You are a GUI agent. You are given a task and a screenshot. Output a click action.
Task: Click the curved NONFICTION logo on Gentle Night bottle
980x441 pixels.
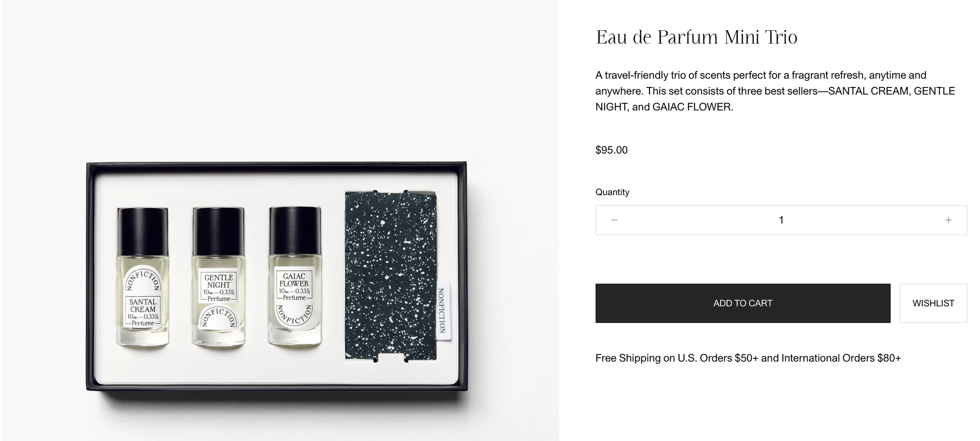pyautogui.click(x=219, y=318)
